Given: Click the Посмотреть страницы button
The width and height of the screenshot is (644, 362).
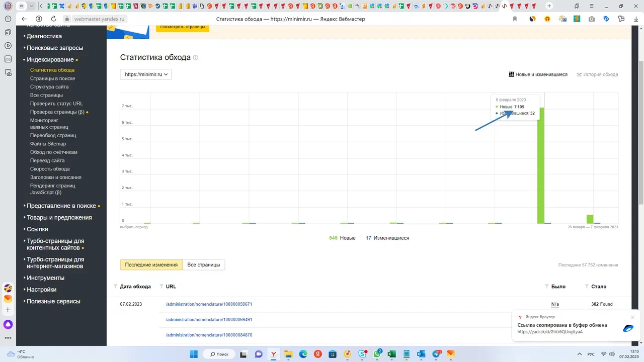Looking at the screenshot, I should 183,28.
